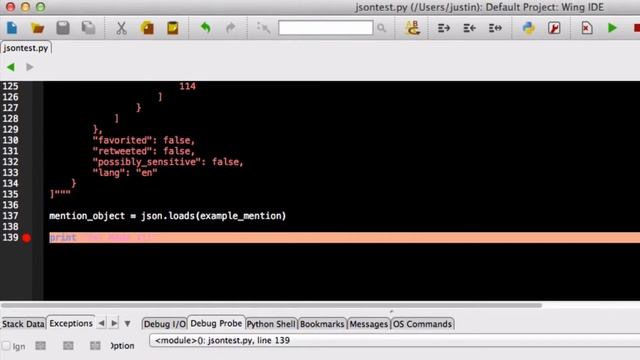Switch to the Python Shell tab
640x360 pixels.
click(x=271, y=324)
